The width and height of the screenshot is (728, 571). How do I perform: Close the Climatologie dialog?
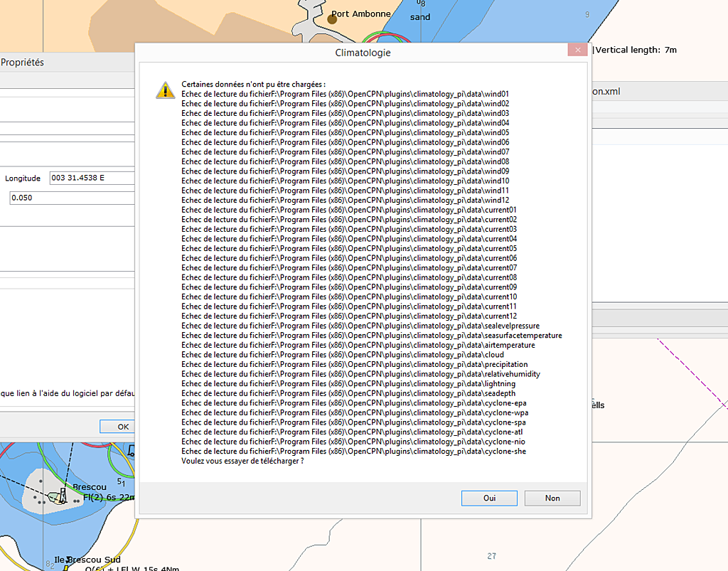click(577, 50)
